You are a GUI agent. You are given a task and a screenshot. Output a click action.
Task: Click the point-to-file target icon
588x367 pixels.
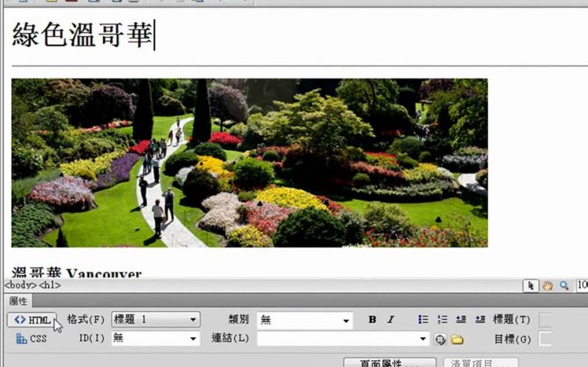[x=440, y=339]
